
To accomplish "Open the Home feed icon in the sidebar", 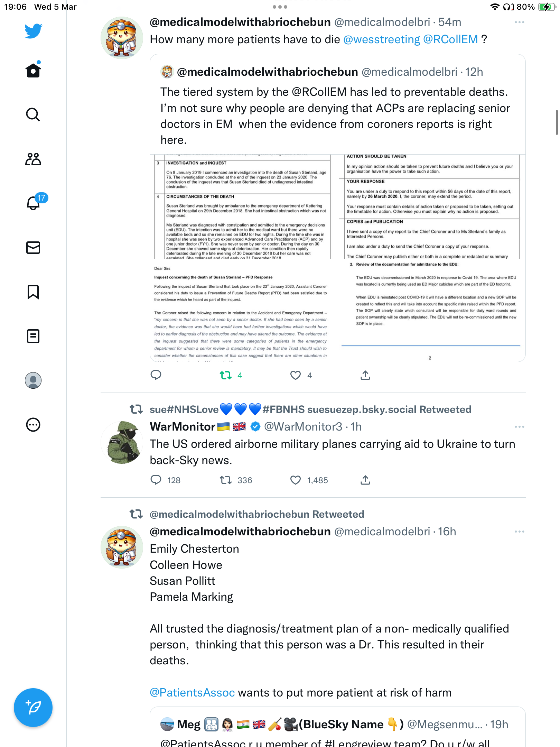I will point(33,70).
